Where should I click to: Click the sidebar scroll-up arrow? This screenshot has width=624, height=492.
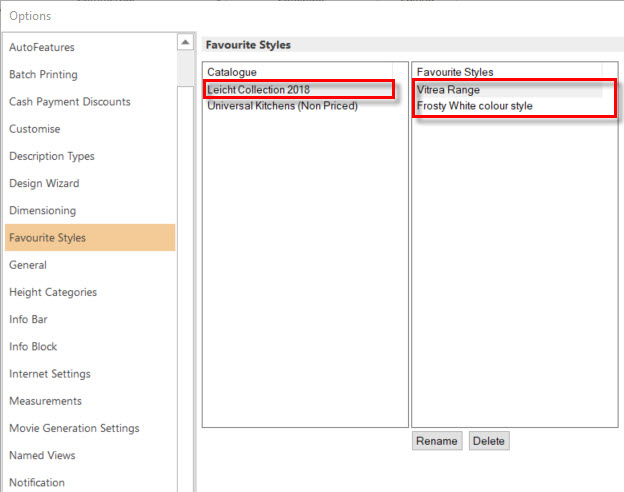185,42
